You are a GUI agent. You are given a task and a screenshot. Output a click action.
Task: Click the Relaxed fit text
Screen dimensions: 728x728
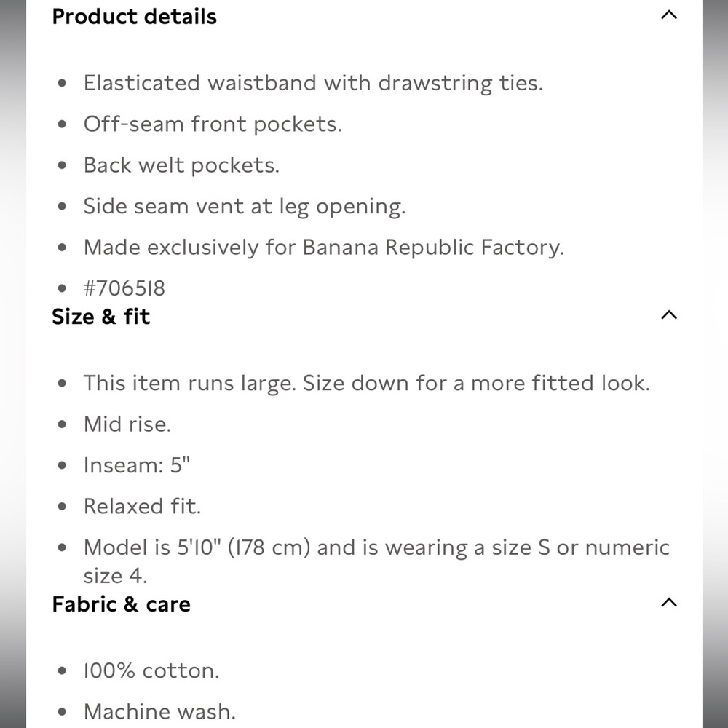[142, 506]
